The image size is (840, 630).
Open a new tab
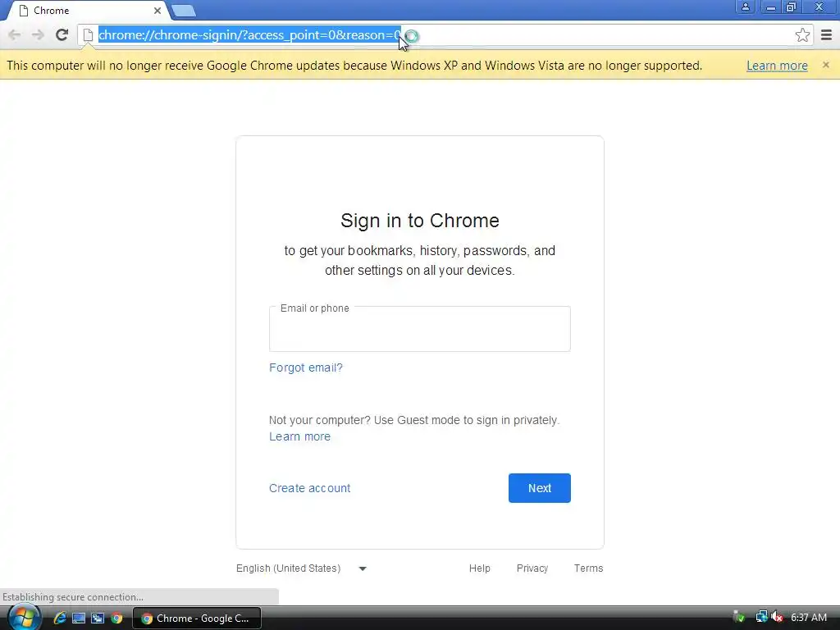[x=184, y=11]
